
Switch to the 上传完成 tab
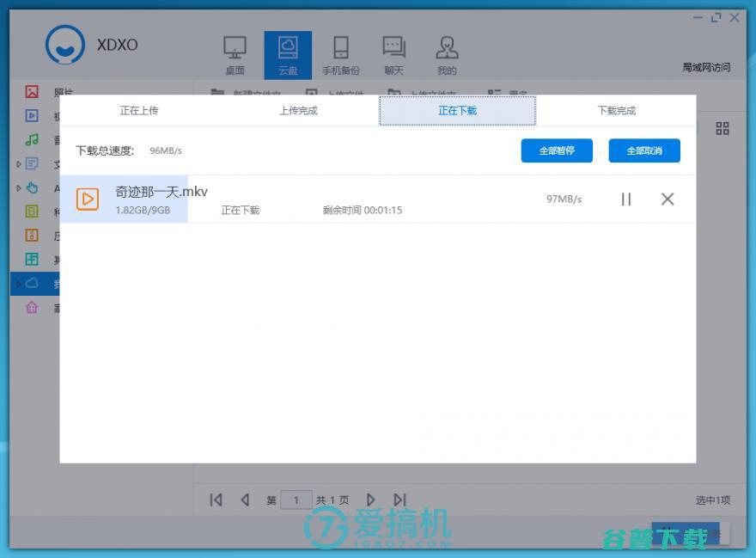[x=298, y=111]
